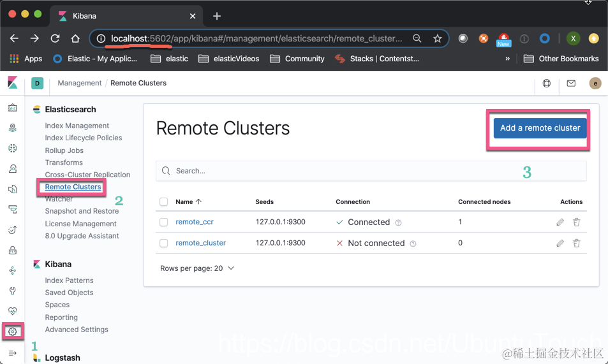Go to browser home page
This screenshot has width=608, height=364.
(x=75, y=38)
